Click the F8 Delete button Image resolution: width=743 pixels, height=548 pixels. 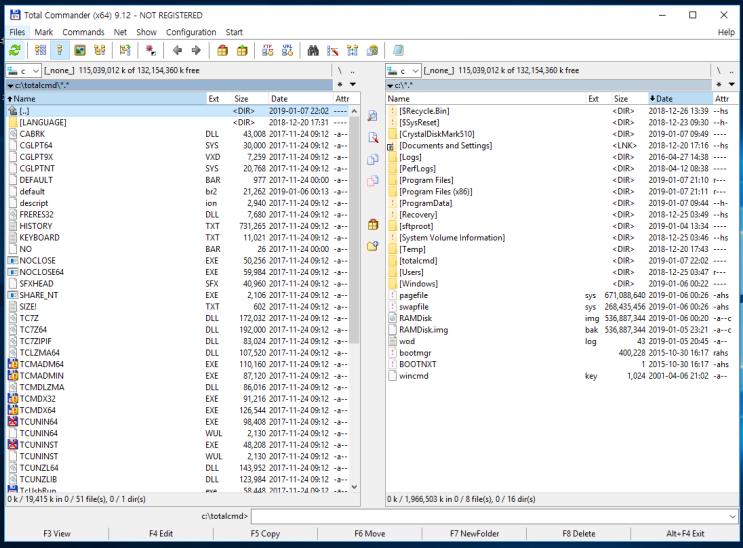tap(579, 534)
